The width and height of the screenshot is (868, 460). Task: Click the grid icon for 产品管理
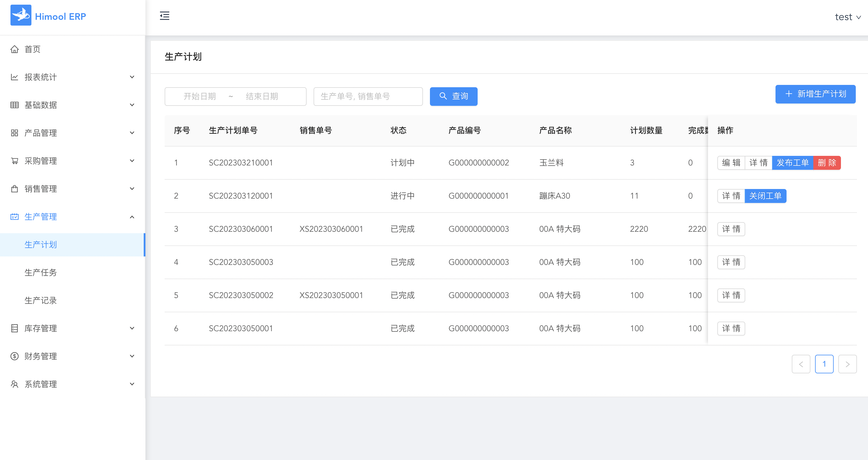click(15, 133)
